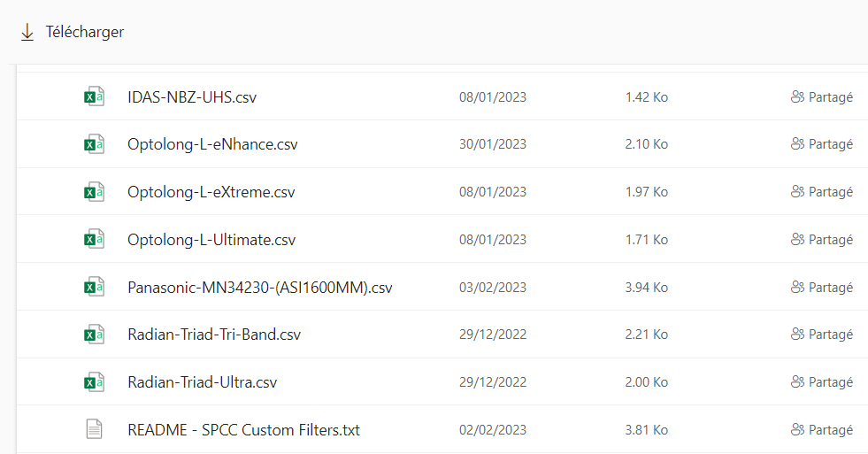Click the Excel icon for Radian-Triad-Ultra.csv
The image size is (868, 454).
pos(94,382)
